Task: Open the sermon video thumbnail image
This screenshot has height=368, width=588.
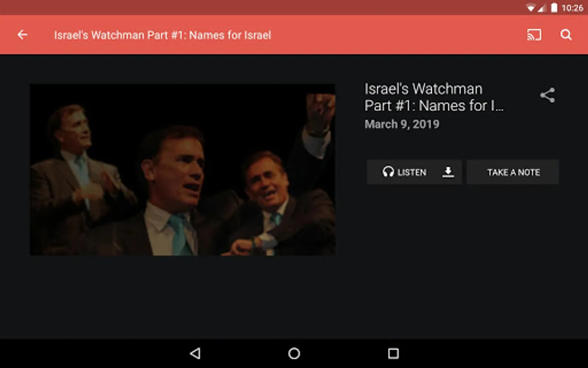Action: coord(183,170)
